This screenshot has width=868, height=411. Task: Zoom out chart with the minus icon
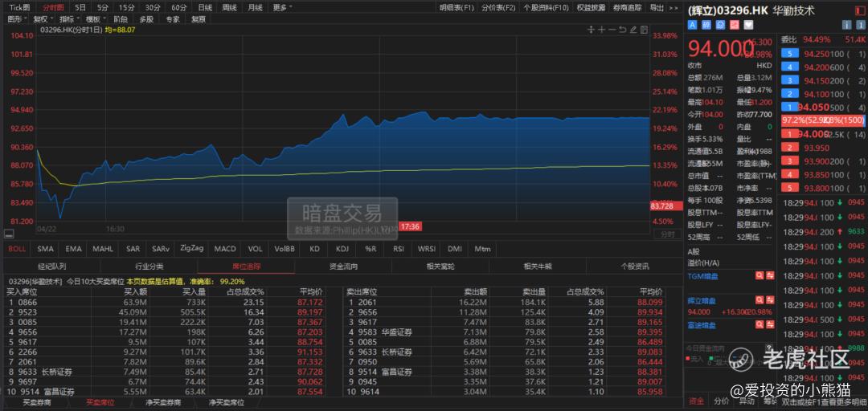[612, 30]
